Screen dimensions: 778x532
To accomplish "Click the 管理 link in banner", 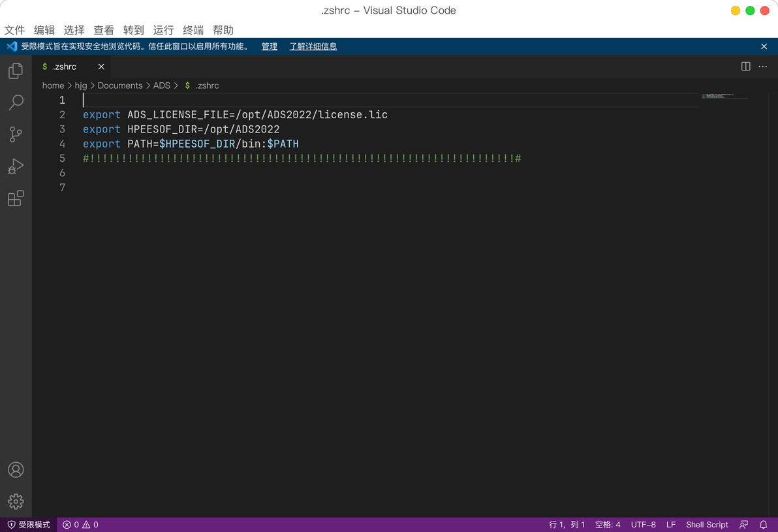I will click(x=270, y=46).
